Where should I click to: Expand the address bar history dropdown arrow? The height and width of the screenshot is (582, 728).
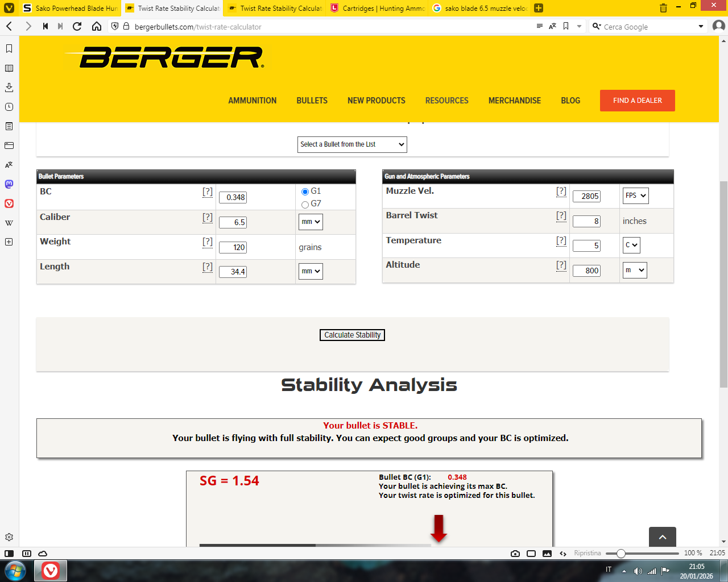tap(580, 26)
